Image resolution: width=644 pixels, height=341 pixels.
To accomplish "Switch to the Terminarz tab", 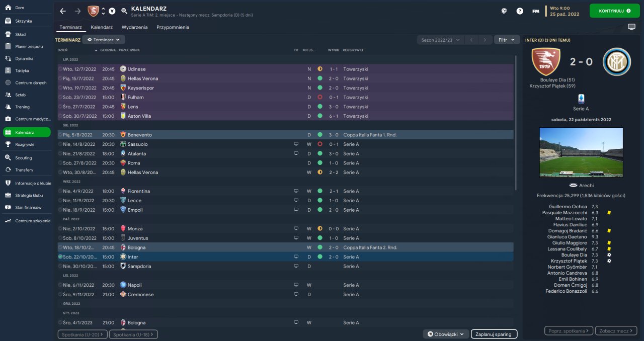I will (x=70, y=27).
